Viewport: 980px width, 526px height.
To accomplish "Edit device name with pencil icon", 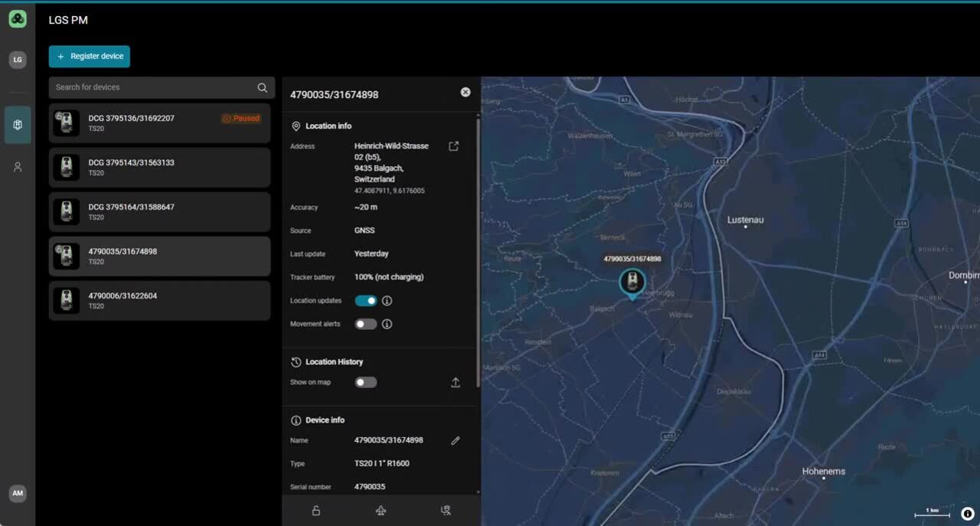I will coord(456,441).
